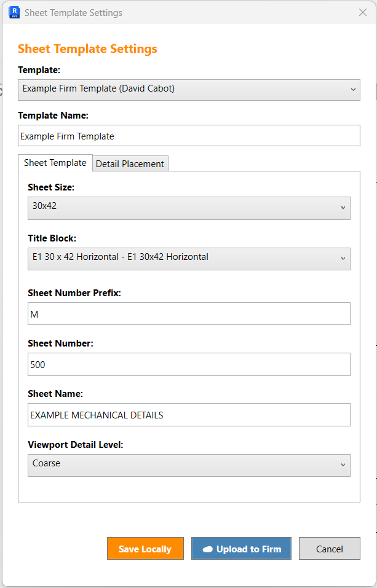This screenshot has height=588, width=377.
Task: Click the chevron on the Title Block dropdown
Action: [x=343, y=259]
